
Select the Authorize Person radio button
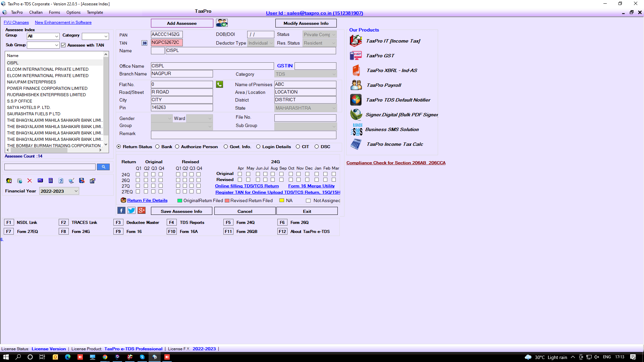[177, 147]
